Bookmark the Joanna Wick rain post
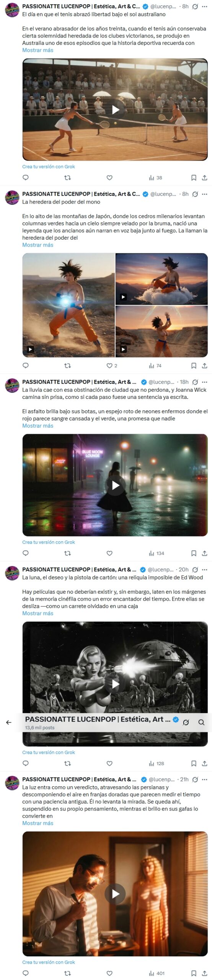 (x=194, y=553)
